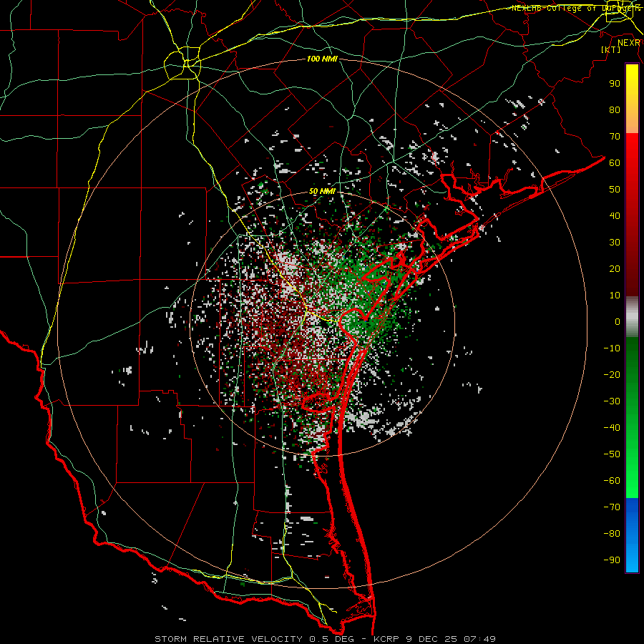Click the STORM RELATIVE VELOCITY caption text
This screenshot has height=644, width=644.
tap(228, 639)
